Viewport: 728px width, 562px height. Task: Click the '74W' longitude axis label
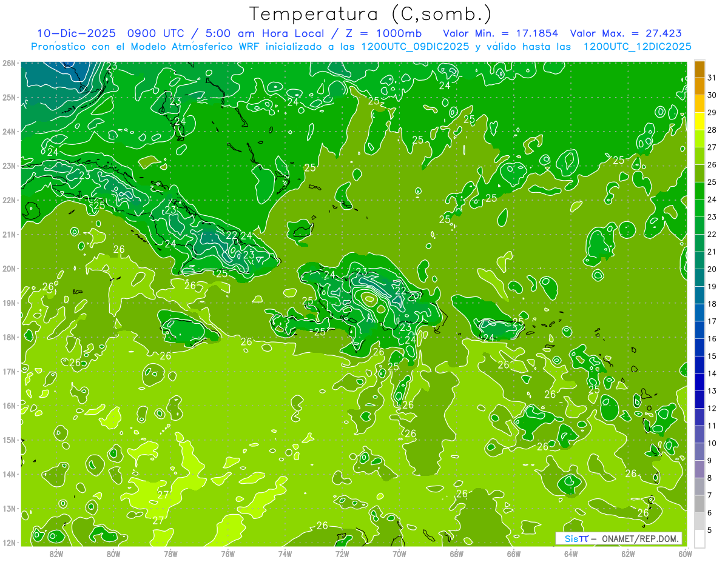coord(285,553)
